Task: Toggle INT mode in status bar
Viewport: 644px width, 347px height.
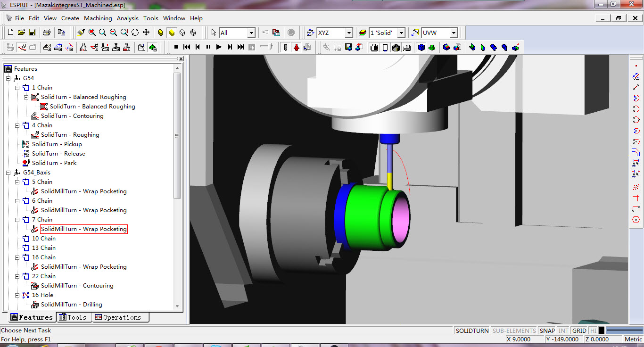Action: pos(563,330)
